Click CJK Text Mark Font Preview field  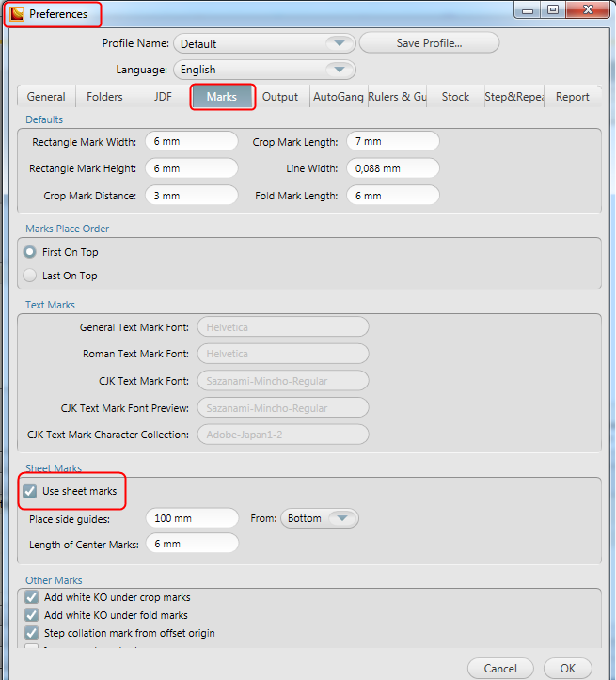coord(283,408)
